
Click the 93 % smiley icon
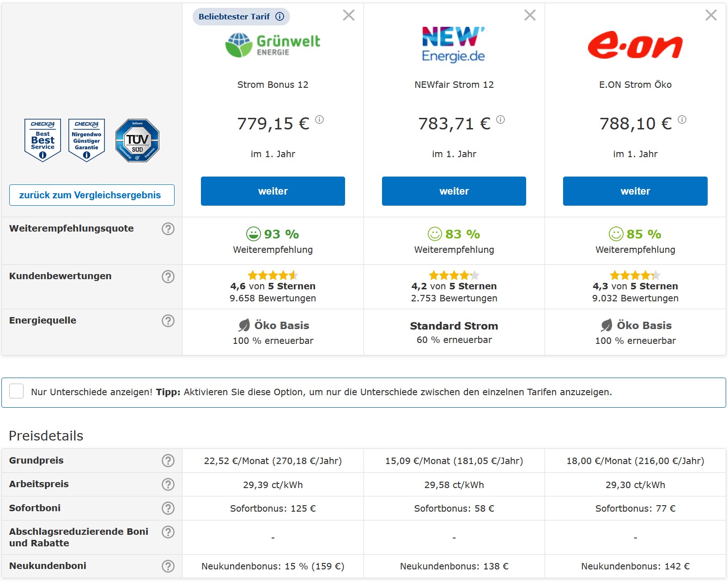click(x=253, y=234)
